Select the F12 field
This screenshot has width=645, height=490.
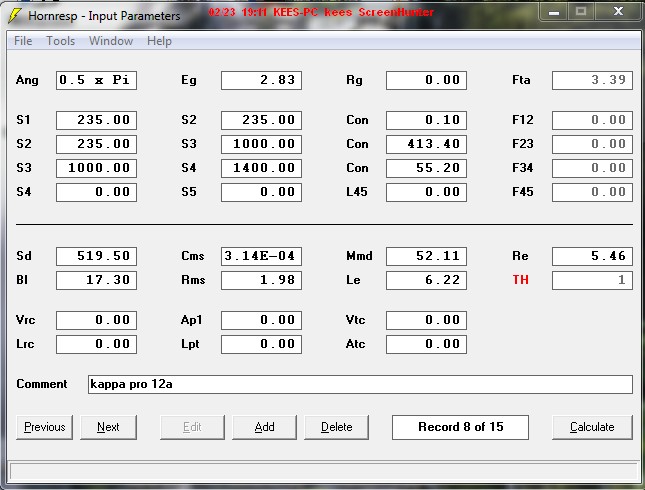pyautogui.click(x=592, y=120)
